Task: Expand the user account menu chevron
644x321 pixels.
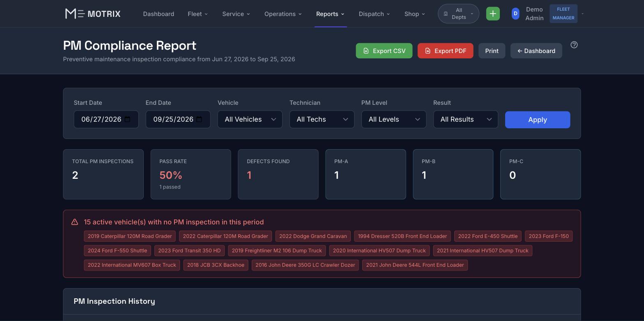Action: [x=582, y=14]
